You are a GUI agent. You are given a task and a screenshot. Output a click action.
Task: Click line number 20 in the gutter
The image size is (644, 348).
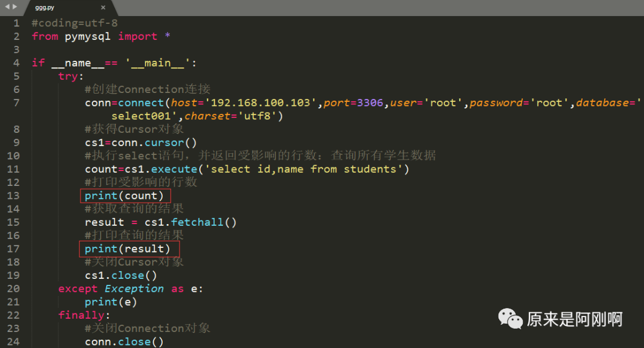click(13, 289)
